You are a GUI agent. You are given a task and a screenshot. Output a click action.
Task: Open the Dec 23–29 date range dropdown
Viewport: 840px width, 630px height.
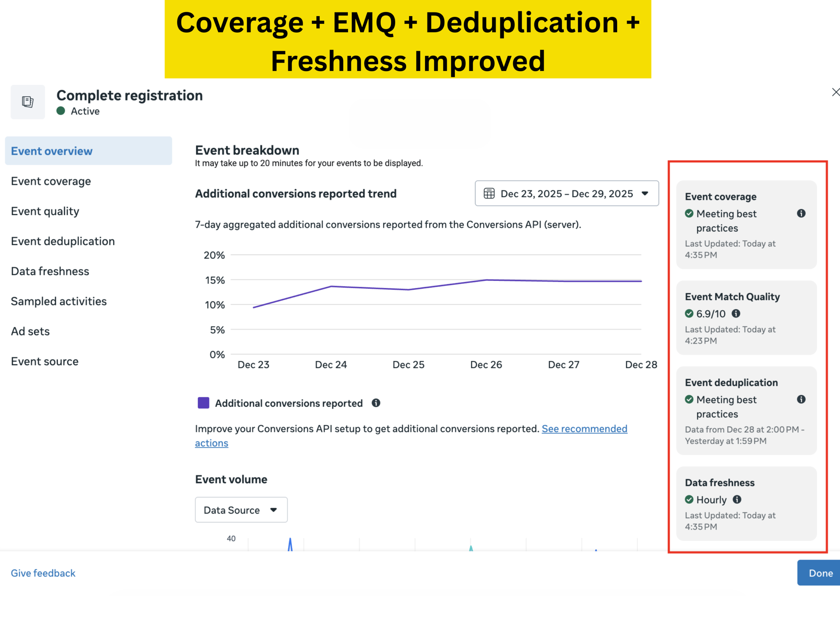coord(566,193)
